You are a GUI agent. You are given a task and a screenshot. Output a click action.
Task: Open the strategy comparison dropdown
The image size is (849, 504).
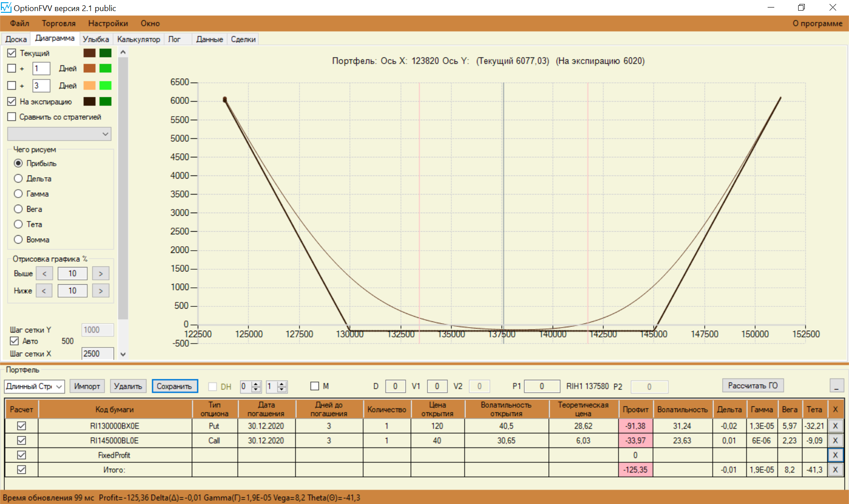(59, 134)
